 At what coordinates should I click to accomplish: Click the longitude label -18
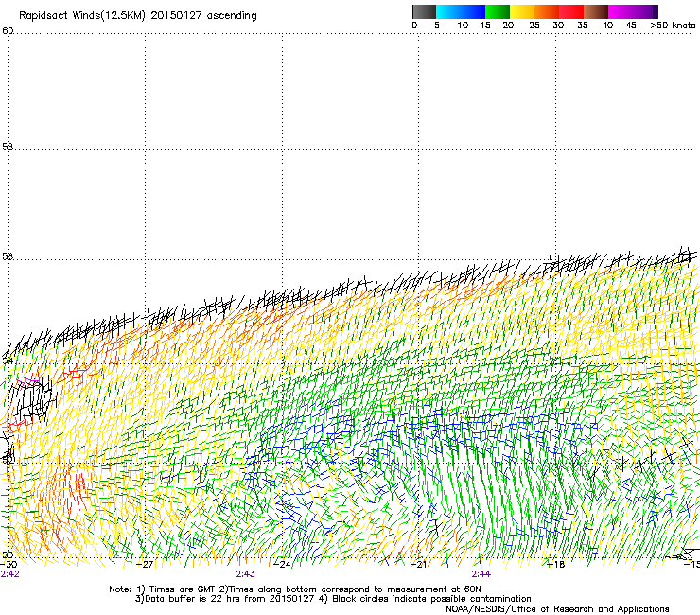[x=556, y=565]
